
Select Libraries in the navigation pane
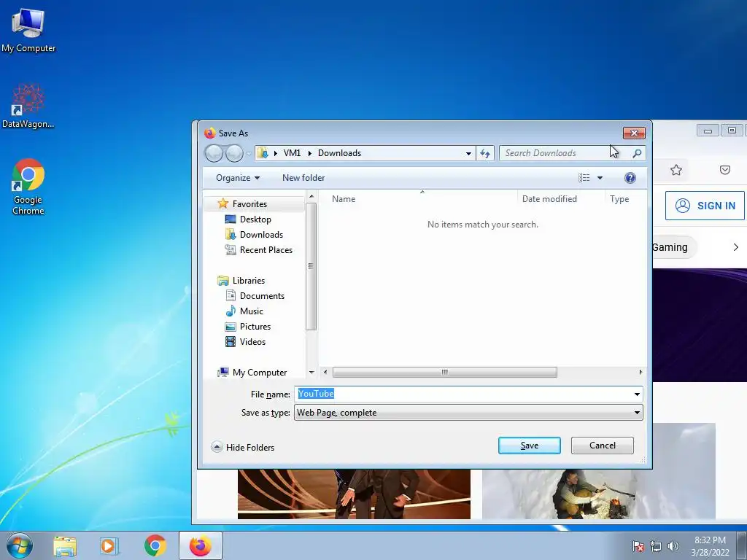click(248, 281)
